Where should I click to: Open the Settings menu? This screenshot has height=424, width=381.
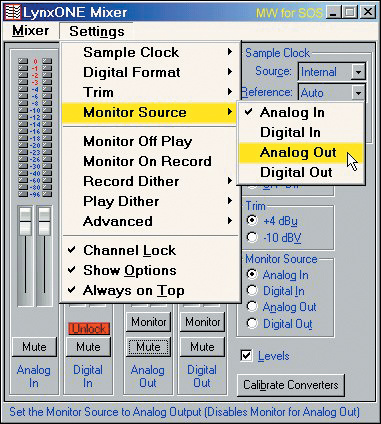coord(97,31)
